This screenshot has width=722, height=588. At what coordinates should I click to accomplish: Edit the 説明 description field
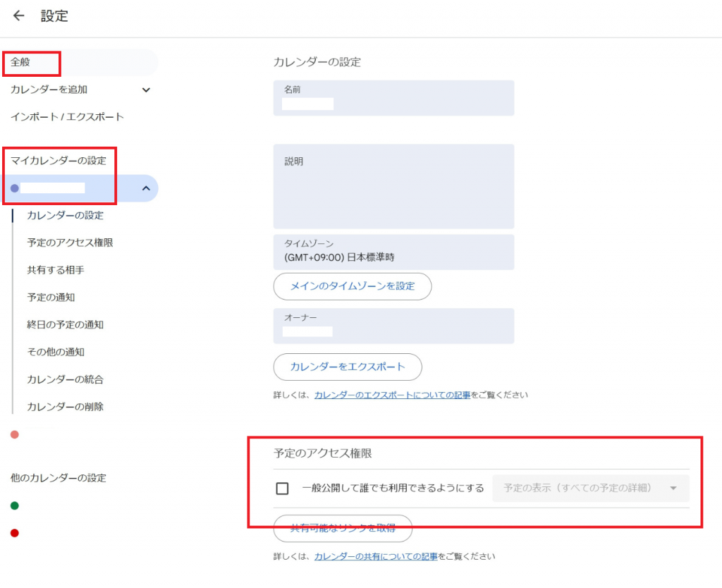click(393, 187)
